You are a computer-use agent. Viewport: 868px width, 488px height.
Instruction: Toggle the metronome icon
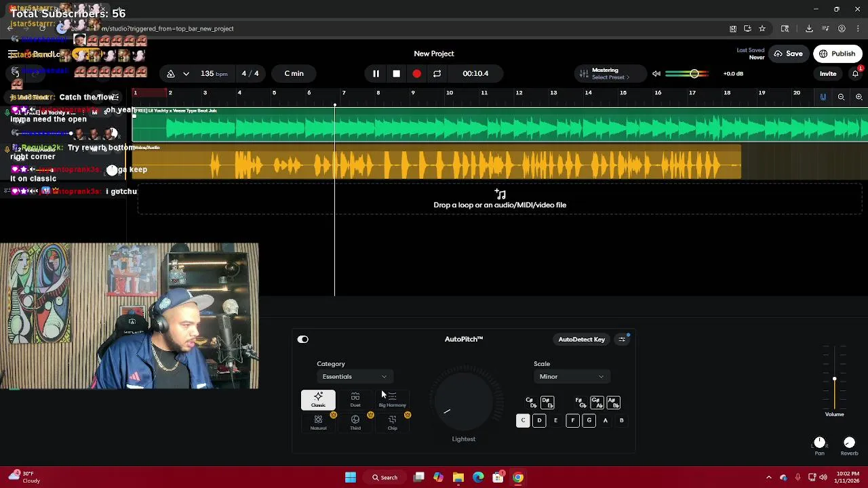point(171,73)
